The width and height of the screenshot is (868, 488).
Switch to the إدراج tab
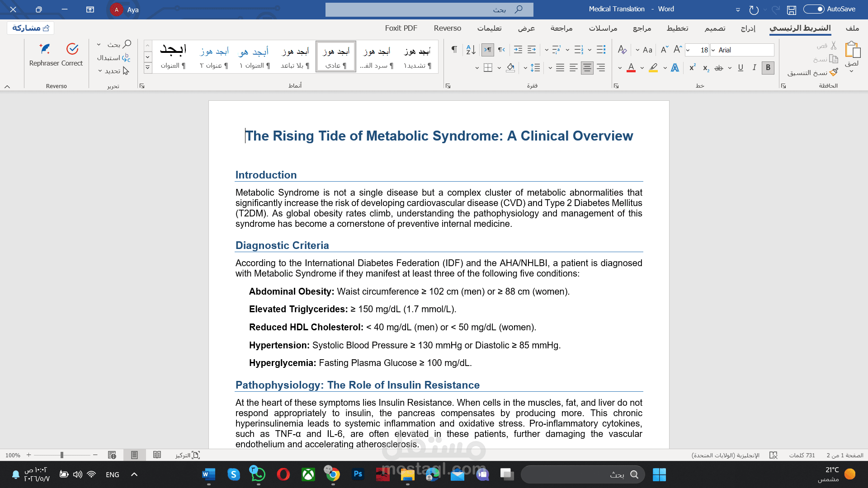pyautogui.click(x=748, y=28)
